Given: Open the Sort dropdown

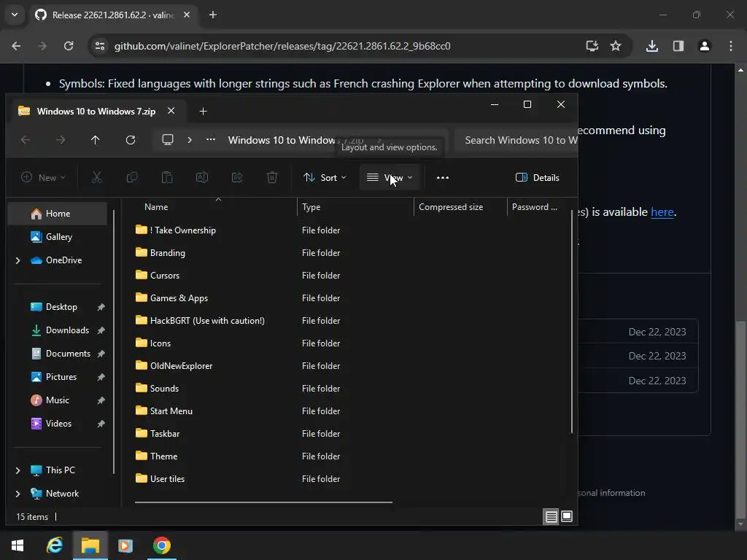Looking at the screenshot, I should point(325,178).
